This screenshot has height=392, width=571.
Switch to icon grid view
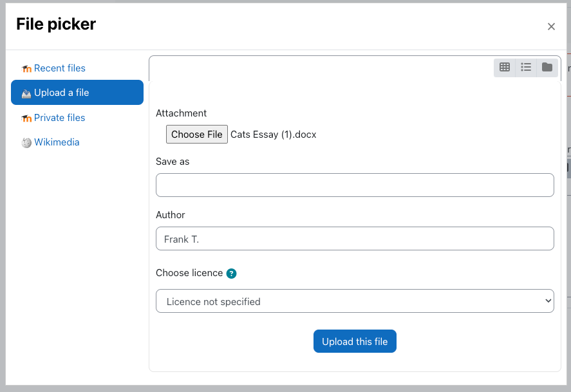point(504,68)
